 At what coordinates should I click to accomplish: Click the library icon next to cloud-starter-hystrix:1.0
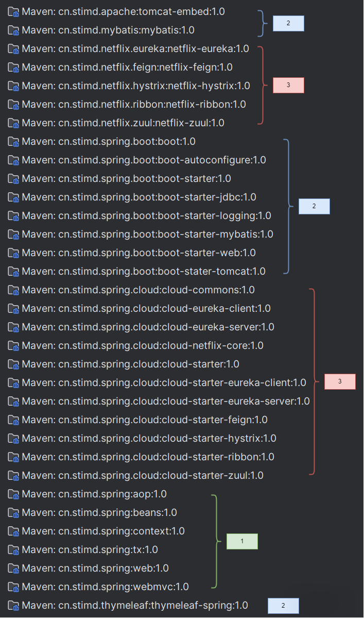tap(13, 439)
